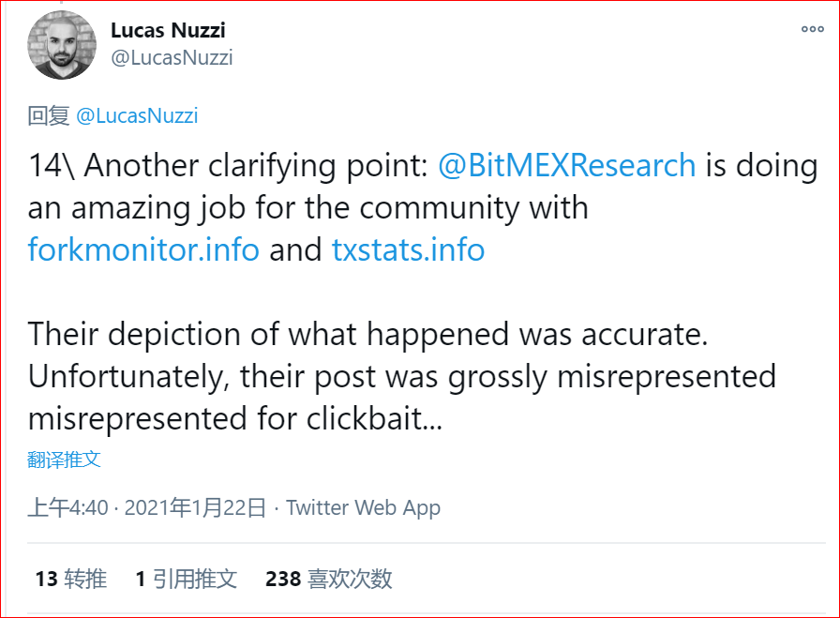Click the @LucasNuzzi mention in the 回复 line
This screenshot has width=840, height=618.
[x=137, y=116]
